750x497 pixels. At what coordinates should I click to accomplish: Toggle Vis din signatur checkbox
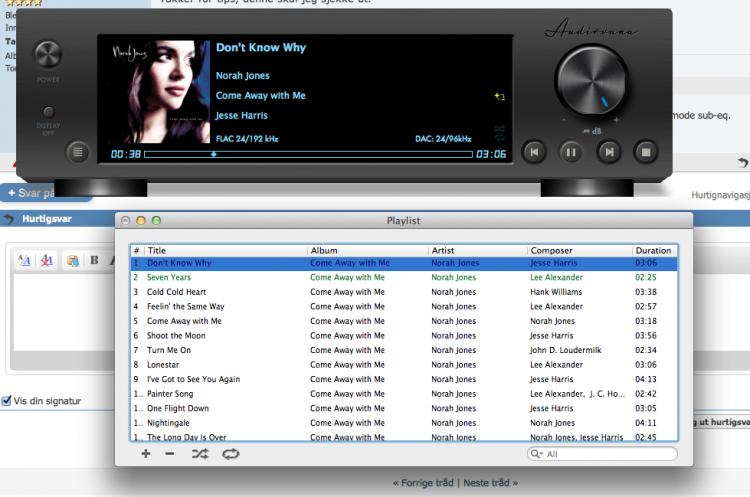coord(6,401)
